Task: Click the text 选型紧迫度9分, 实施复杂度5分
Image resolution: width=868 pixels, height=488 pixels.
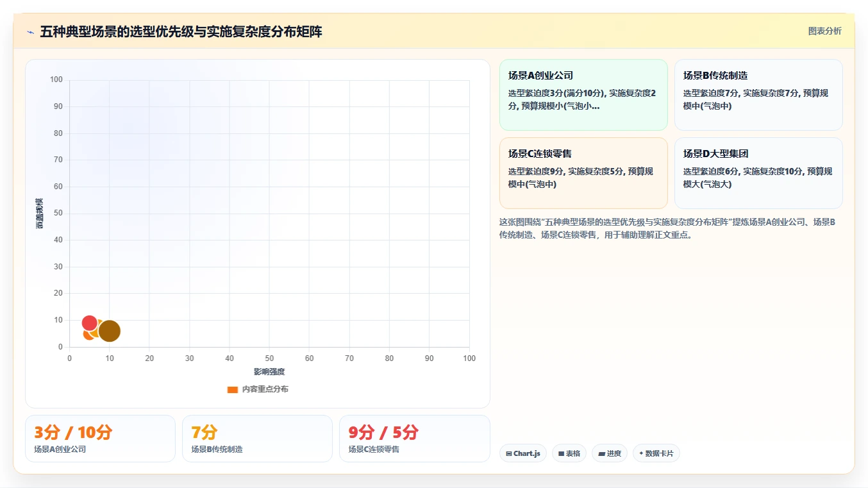Action: tap(566, 171)
